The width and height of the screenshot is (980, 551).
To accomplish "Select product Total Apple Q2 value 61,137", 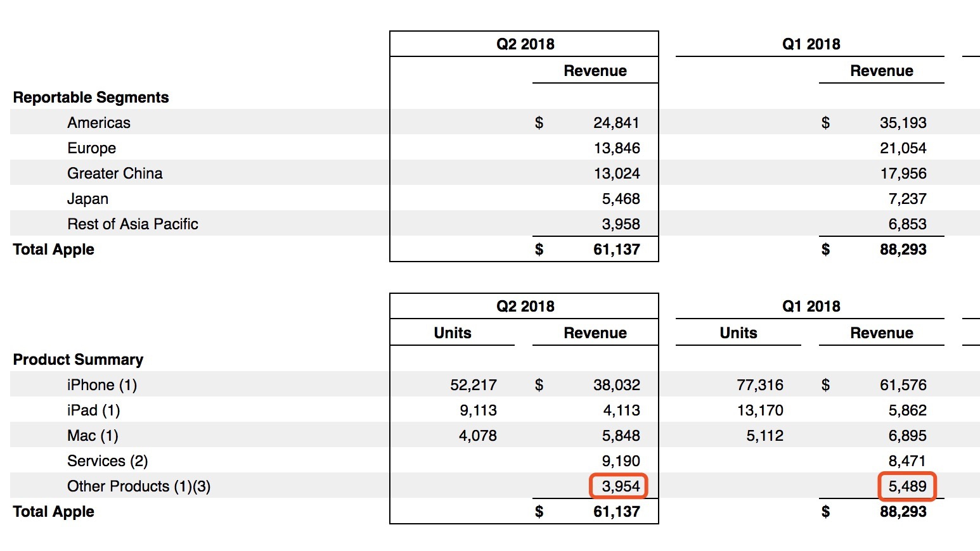I will pos(616,512).
